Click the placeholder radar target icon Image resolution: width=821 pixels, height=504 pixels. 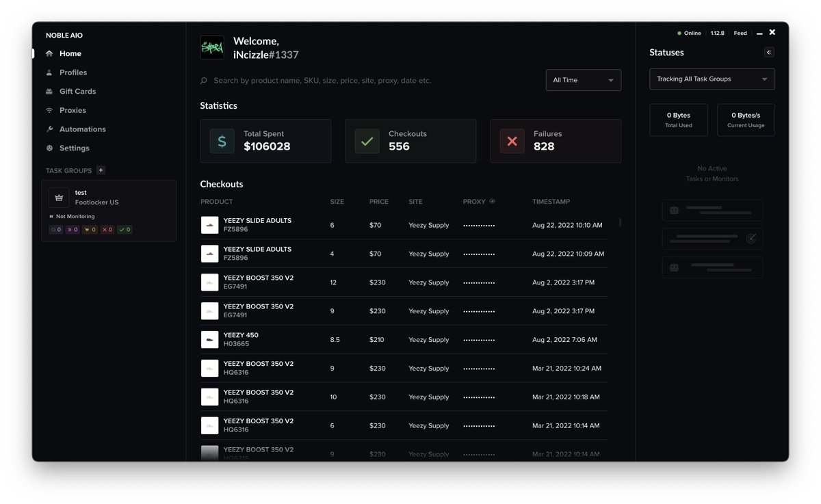751,239
